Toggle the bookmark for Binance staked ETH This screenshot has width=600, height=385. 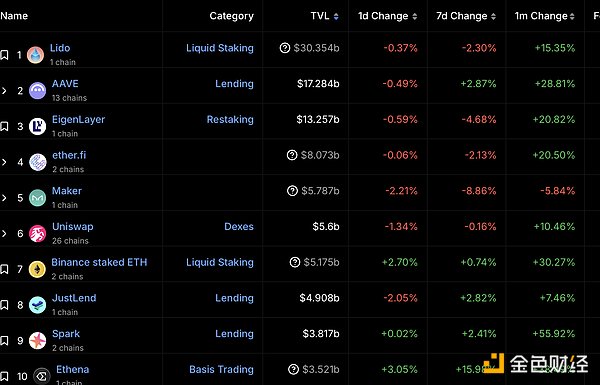click(4, 269)
